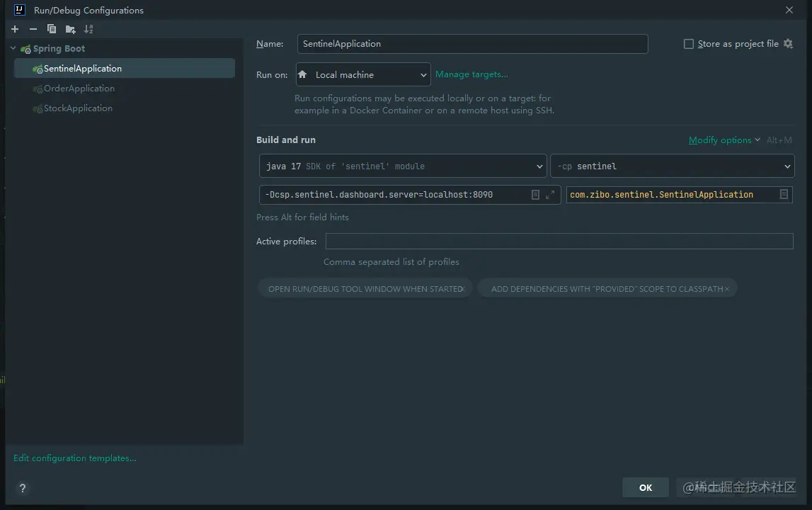The height and width of the screenshot is (510, 812).
Task: Click the Press Alt for field hints text
Action: tap(302, 217)
